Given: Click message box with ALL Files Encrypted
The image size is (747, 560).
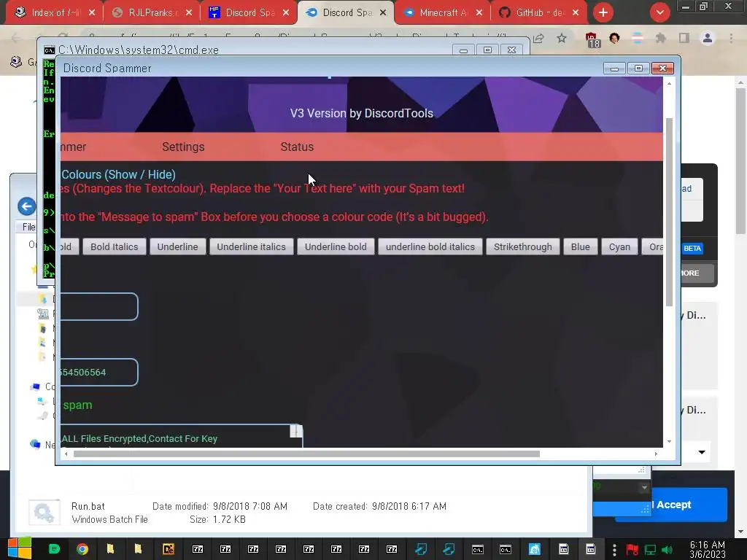Looking at the screenshot, I should point(182,436).
